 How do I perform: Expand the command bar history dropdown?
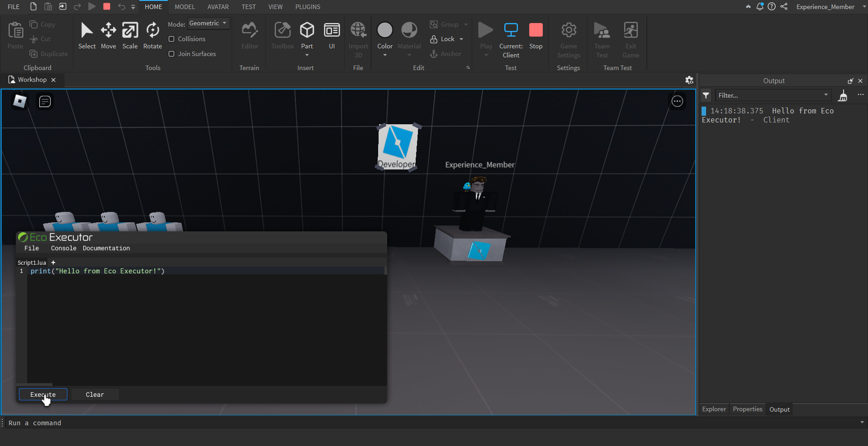pyautogui.click(x=862, y=422)
